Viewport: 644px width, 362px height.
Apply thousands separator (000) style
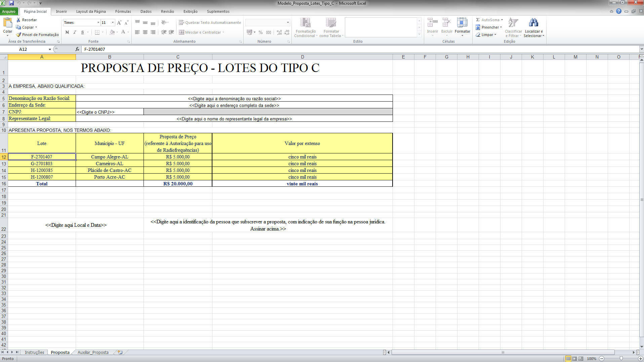269,32
